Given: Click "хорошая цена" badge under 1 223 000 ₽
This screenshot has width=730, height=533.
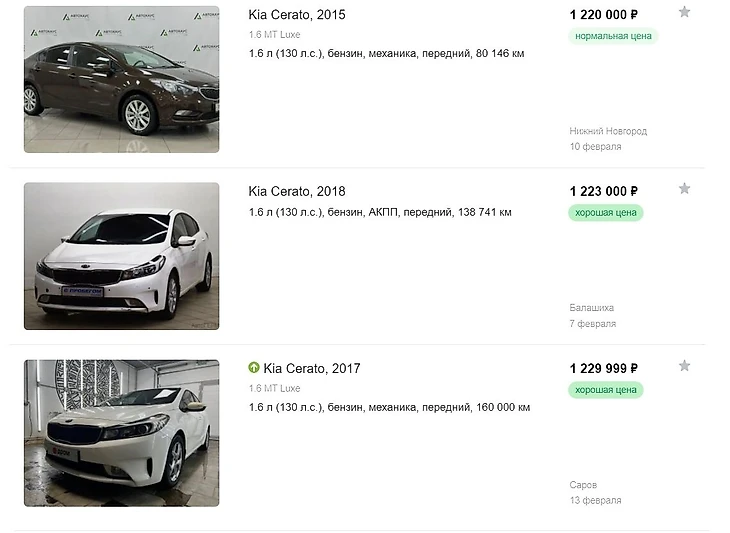Looking at the screenshot, I should 606,213.
